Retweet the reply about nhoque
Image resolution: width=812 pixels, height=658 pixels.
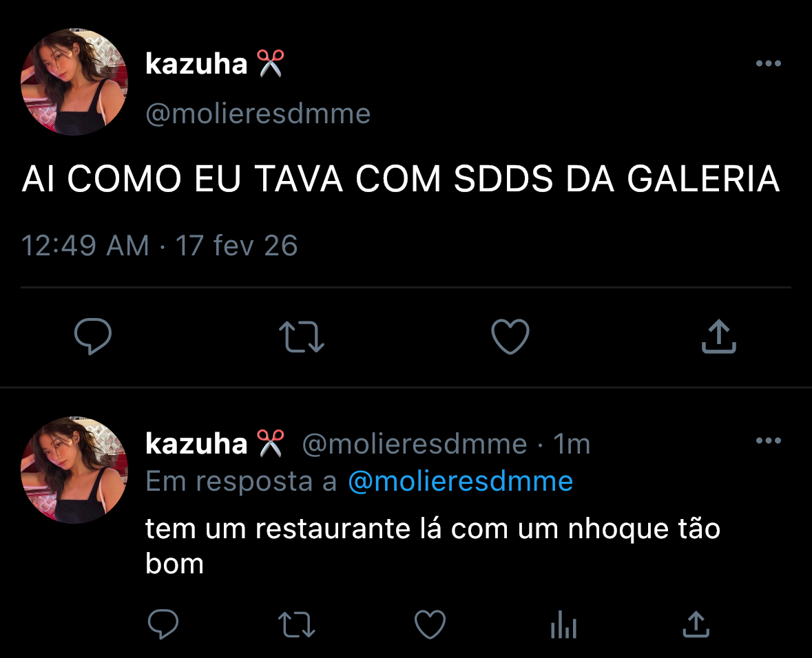pos(296,624)
